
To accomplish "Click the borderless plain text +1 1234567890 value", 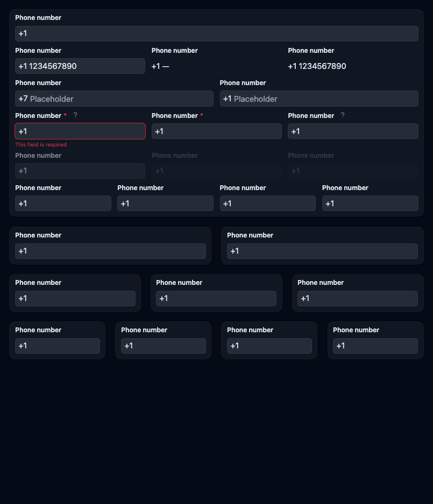I will coord(317,66).
